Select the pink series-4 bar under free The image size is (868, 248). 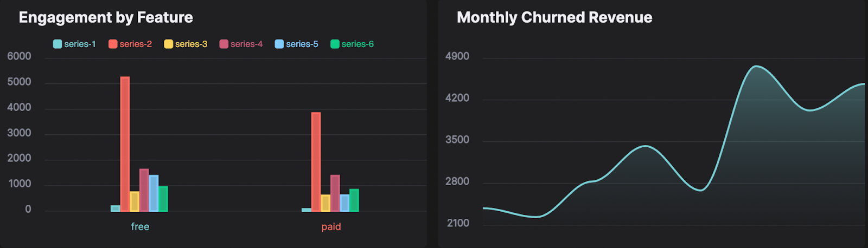(144, 190)
